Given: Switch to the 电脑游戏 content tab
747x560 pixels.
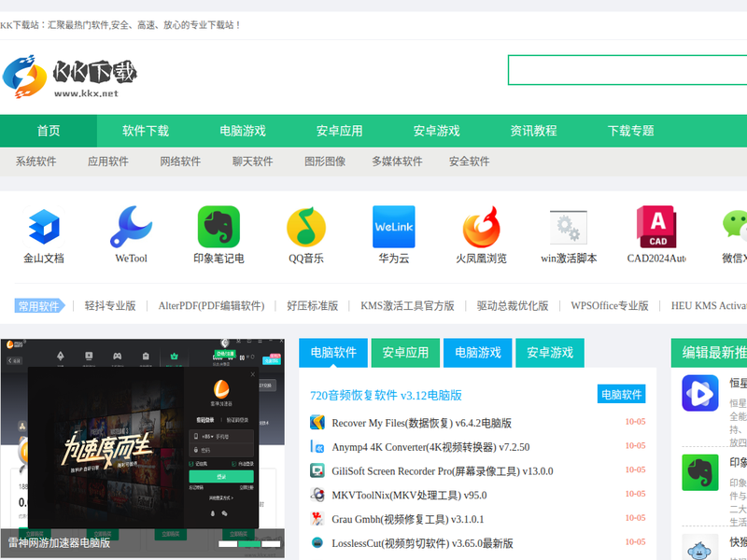Looking at the screenshot, I should [x=477, y=353].
